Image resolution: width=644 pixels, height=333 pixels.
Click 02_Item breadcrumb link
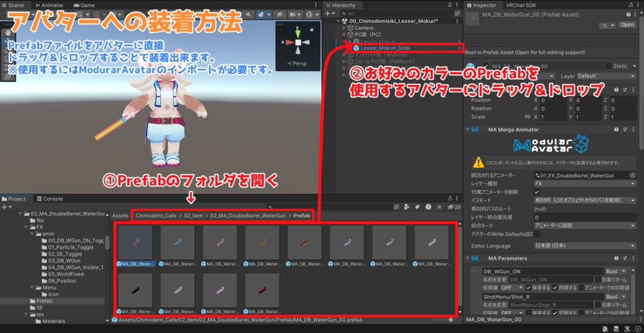click(x=194, y=215)
